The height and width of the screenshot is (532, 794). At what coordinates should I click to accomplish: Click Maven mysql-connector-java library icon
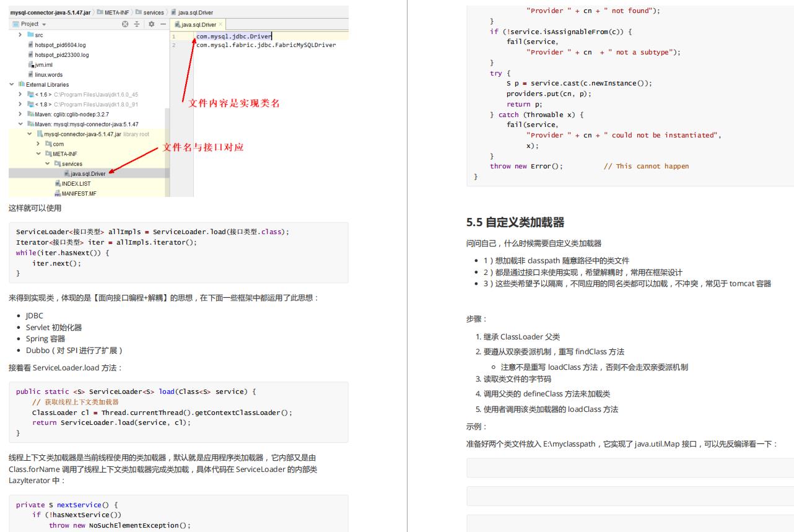30,124
